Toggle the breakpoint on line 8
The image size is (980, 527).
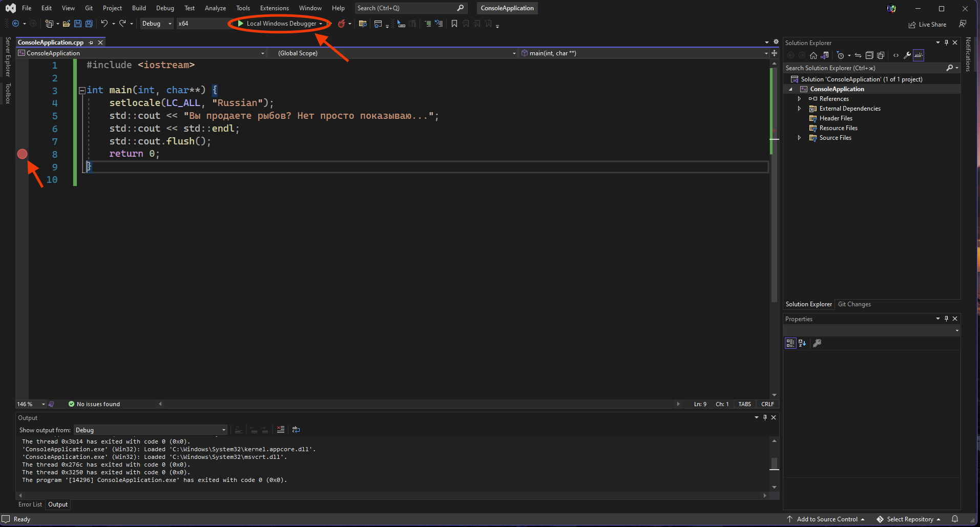pyautogui.click(x=22, y=154)
